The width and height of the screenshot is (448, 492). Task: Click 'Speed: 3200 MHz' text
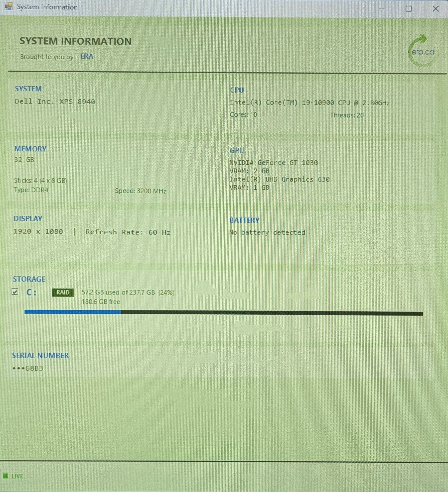tap(141, 191)
